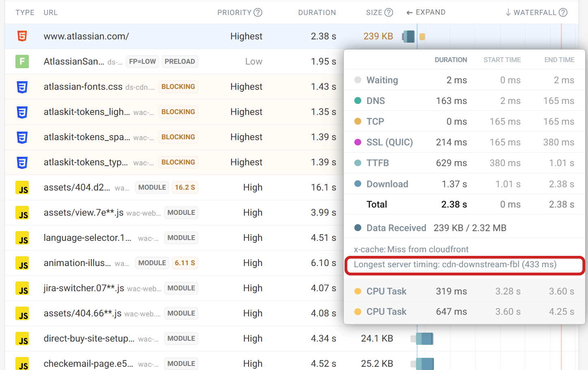Sort by the URL column header
Screen dimensions: 588x370
click(50, 13)
